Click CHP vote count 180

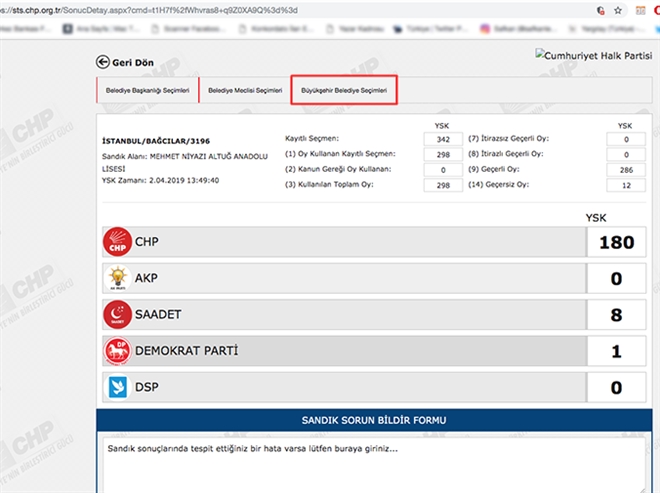click(616, 242)
